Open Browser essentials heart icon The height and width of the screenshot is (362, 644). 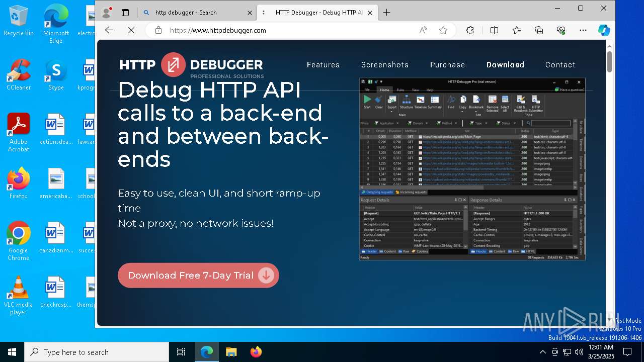click(x=561, y=30)
